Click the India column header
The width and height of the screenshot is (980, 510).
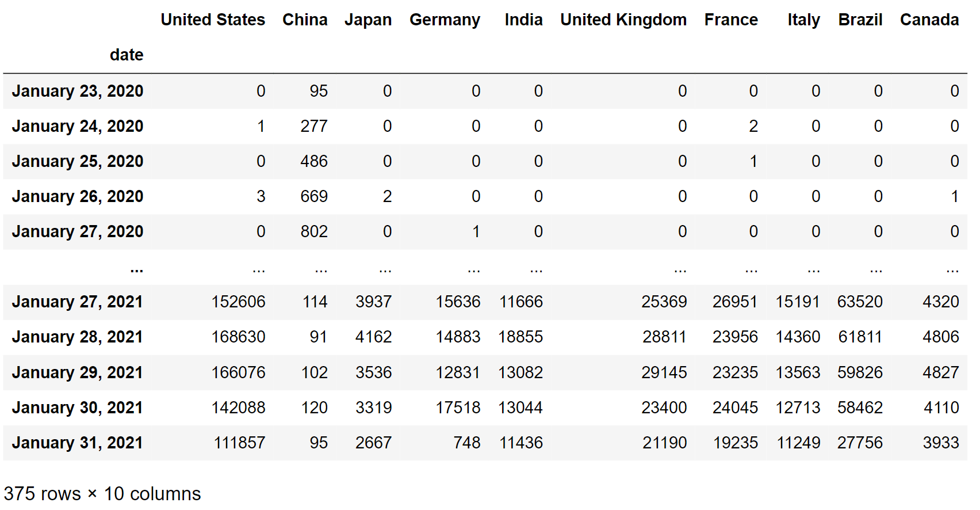point(523,20)
